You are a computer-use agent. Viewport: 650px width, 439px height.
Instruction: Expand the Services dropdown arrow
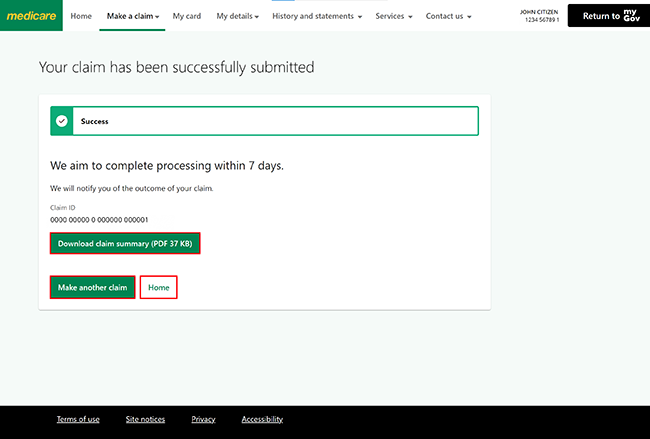coord(410,17)
